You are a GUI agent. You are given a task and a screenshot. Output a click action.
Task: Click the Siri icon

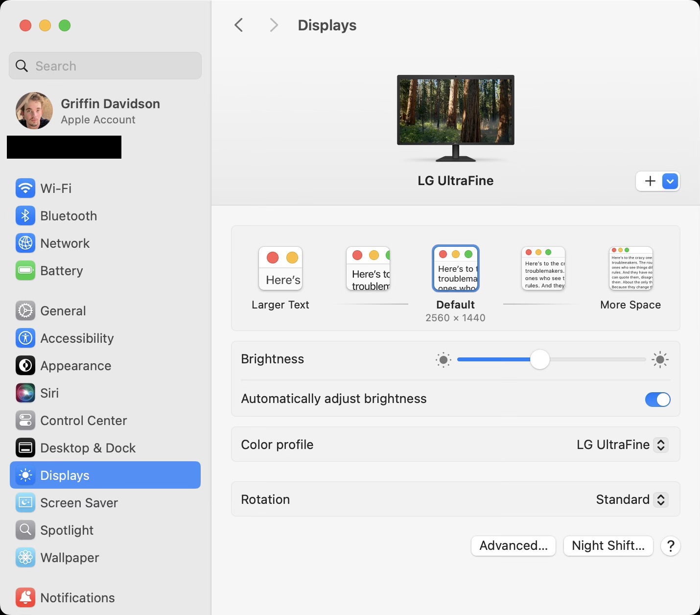pos(25,393)
